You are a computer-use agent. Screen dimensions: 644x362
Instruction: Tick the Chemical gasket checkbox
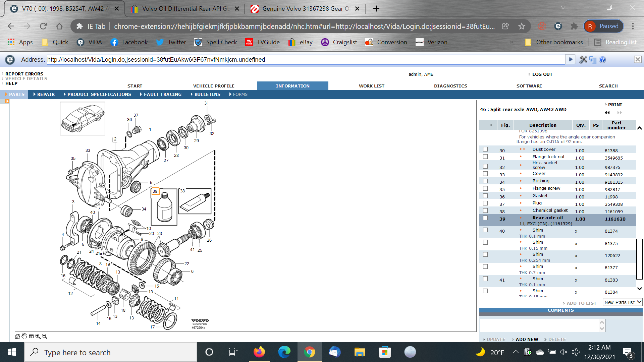[485, 210]
